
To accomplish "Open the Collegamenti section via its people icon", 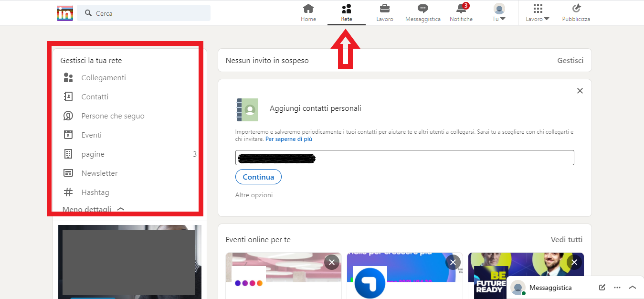I will click(69, 77).
